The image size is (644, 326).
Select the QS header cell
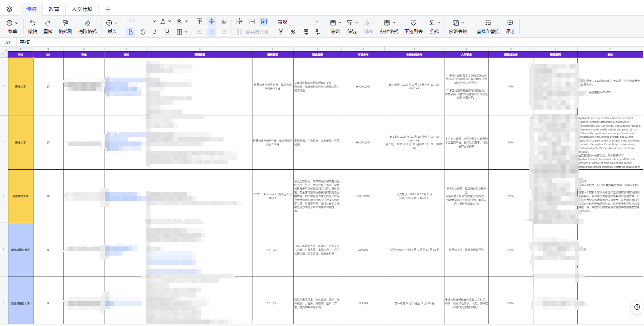pos(48,55)
